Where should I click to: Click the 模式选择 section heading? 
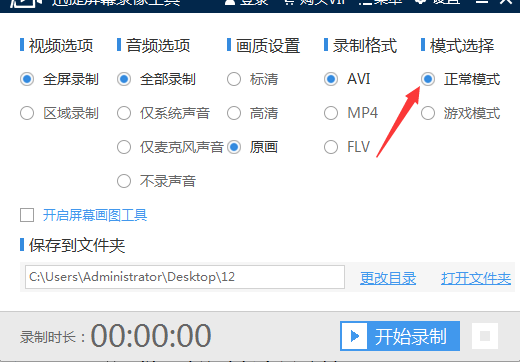(462, 46)
